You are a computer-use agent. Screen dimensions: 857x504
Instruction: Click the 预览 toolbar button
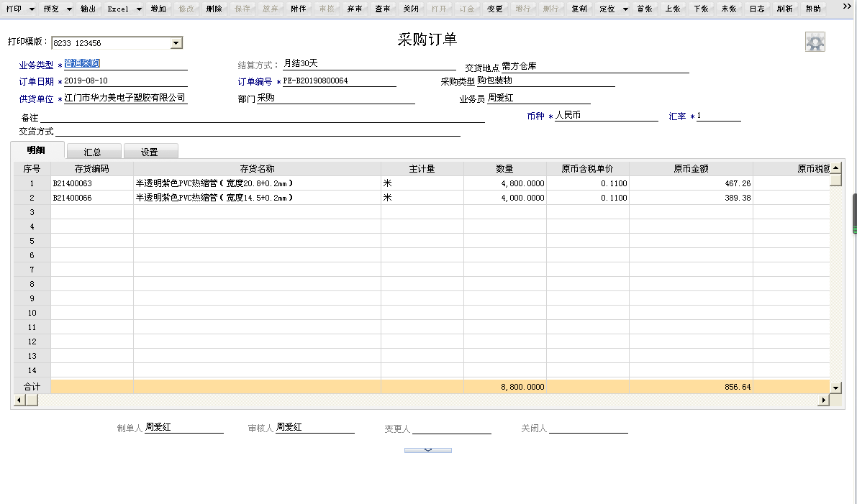(x=51, y=9)
